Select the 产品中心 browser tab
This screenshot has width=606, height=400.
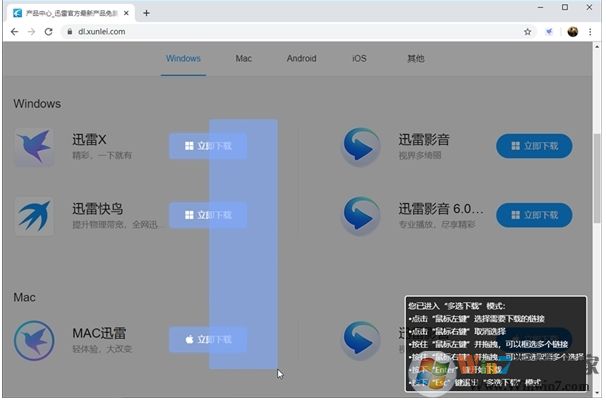(71, 13)
